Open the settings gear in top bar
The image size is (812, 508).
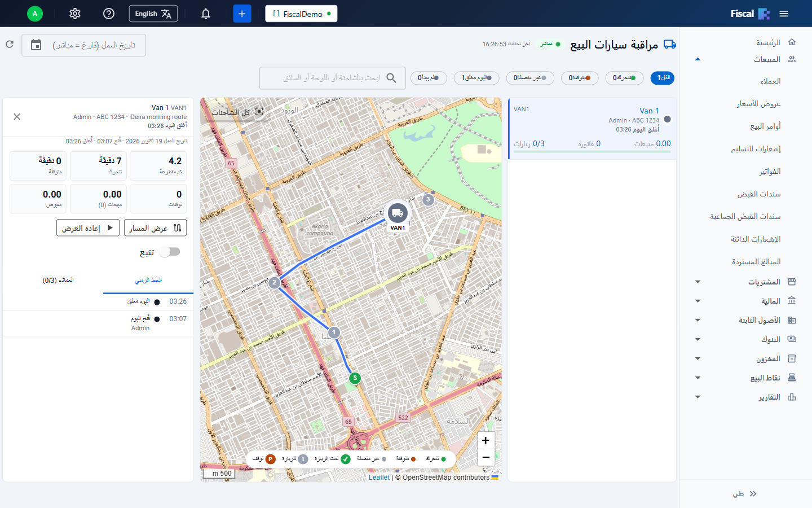click(x=75, y=14)
